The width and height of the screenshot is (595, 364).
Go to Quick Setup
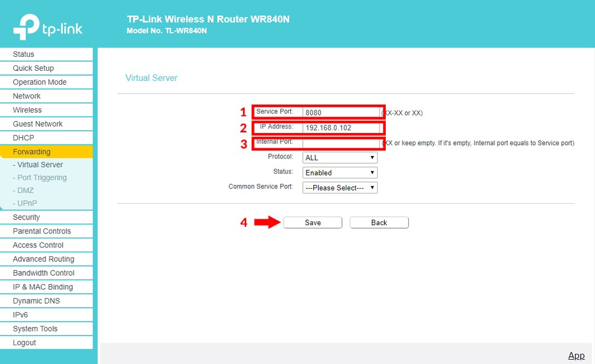tap(47, 68)
